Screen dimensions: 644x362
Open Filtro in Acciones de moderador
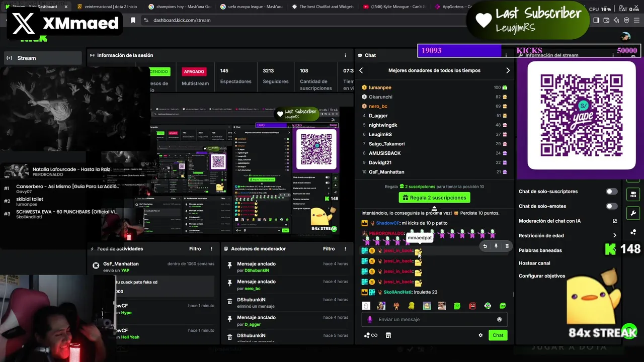coord(329,249)
